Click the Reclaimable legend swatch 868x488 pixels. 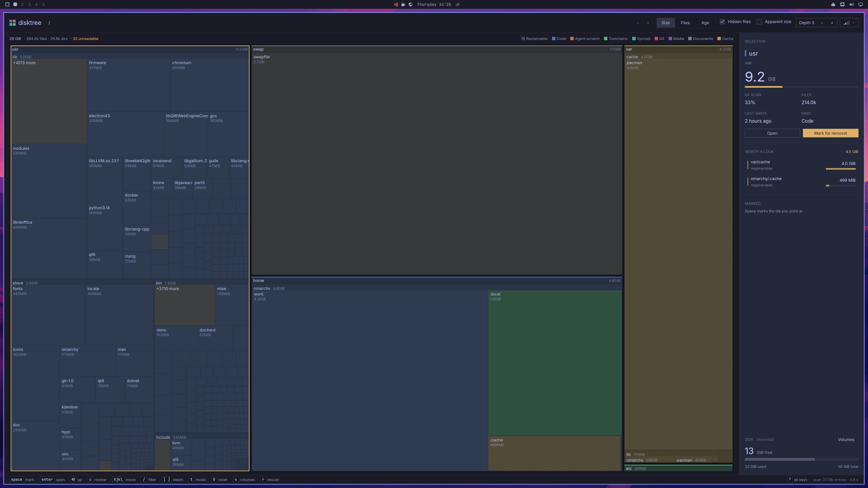tap(523, 39)
